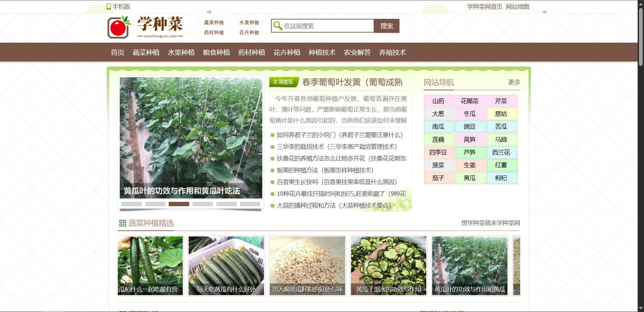Viewport: 644px width, 312px height.
Task: Select the 冬瓜 tag
Action: 471,114
